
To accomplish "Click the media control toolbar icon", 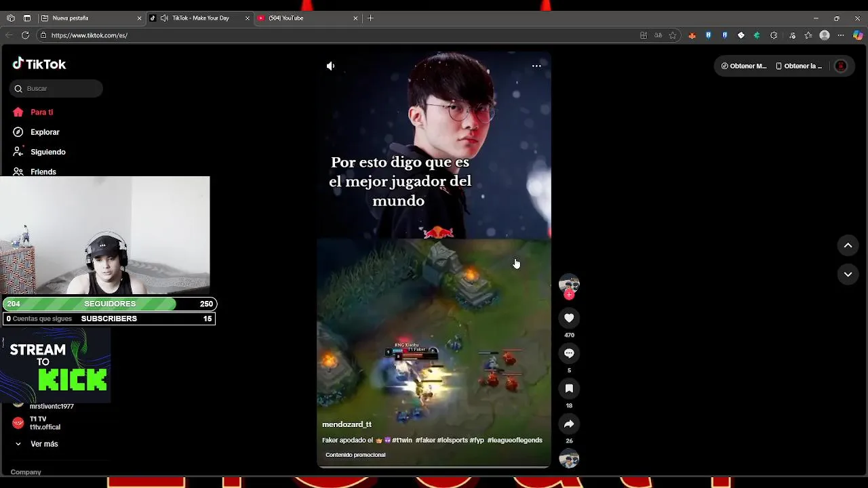I will (x=792, y=35).
